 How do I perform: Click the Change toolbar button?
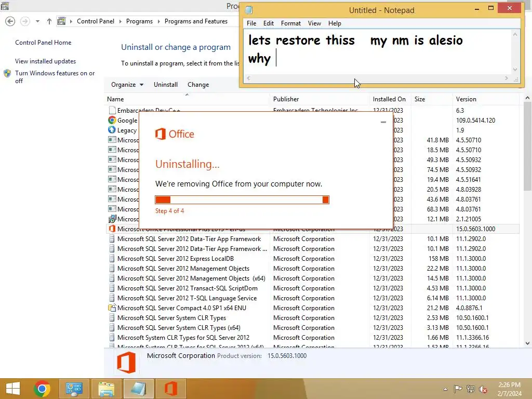coord(198,85)
